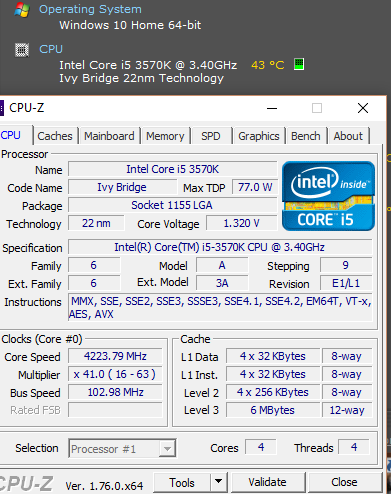Click the CPU-Z title bar app icon
The image size is (391, 494).
[2, 108]
